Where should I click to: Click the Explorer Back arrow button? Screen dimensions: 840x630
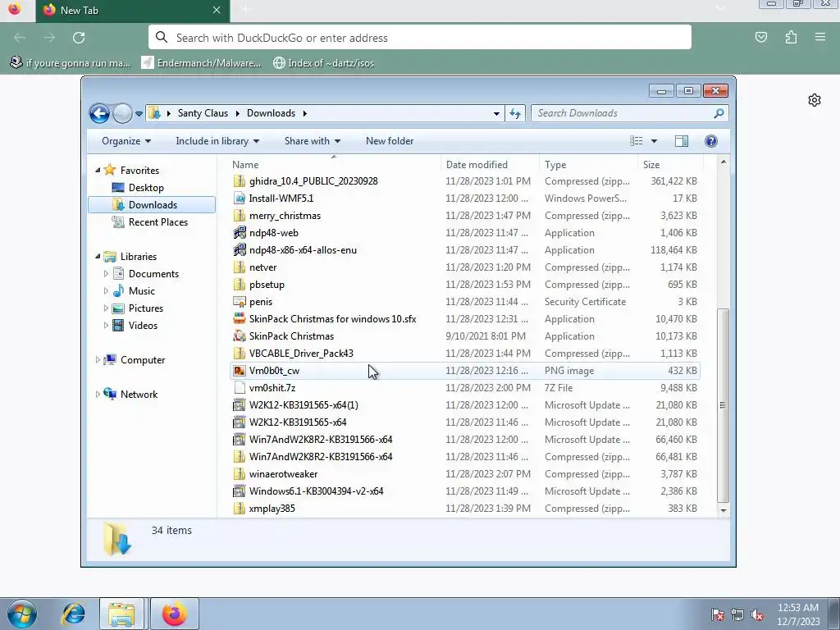pos(99,113)
